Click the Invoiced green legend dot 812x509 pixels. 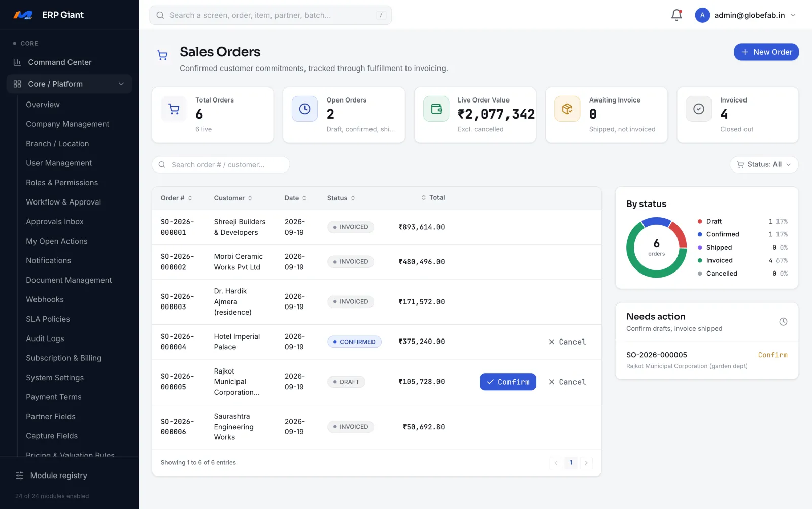tap(700, 260)
